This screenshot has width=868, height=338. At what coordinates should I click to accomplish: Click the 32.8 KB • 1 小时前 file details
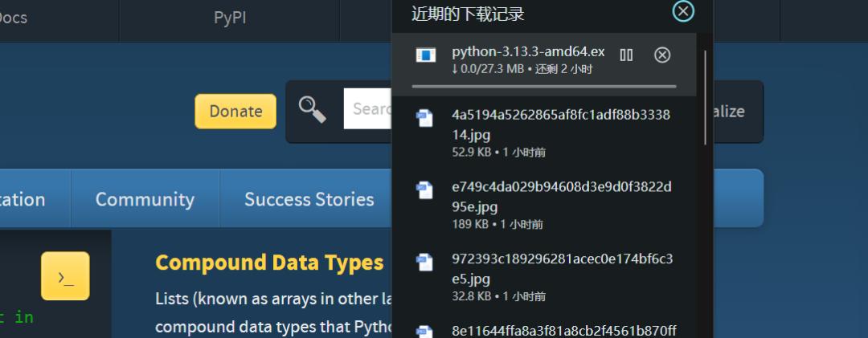coord(499,296)
